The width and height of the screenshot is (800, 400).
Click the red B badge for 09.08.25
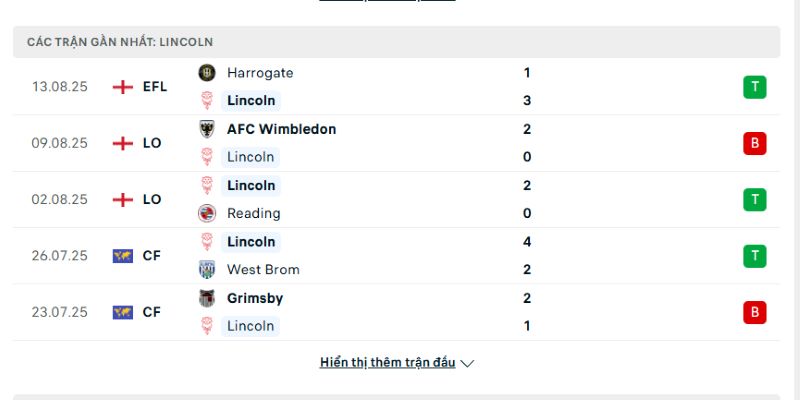[755, 143]
